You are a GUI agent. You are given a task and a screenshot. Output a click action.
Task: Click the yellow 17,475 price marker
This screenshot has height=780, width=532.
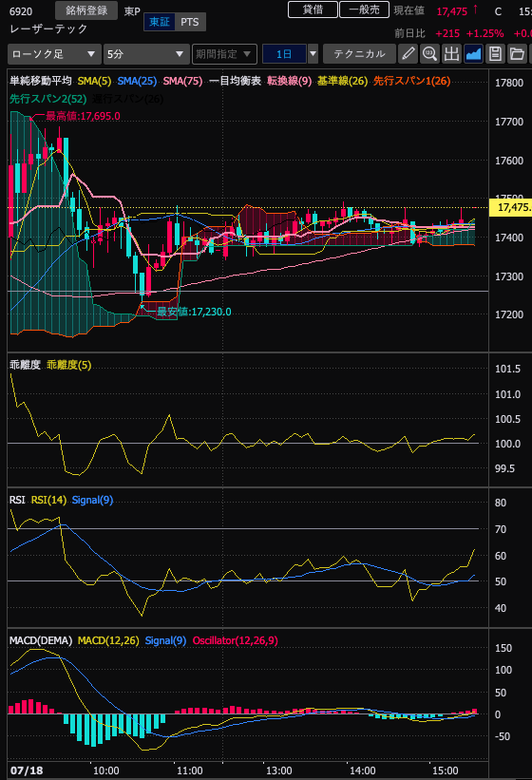pyautogui.click(x=510, y=207)
